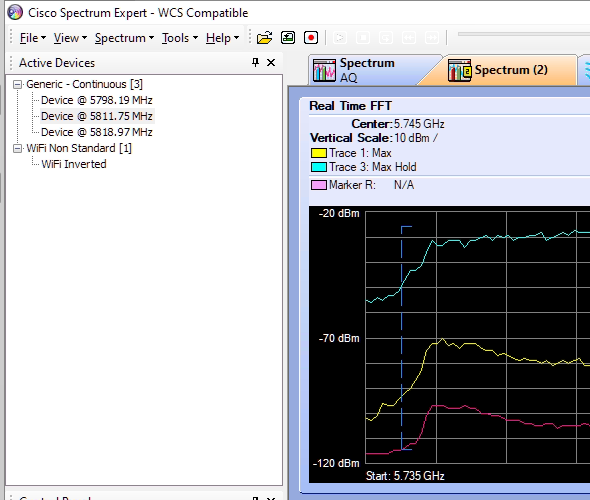This screenshot has height=500, width=590.
Task: Click the Vertical Scale 10 dBm value
Action: (x=416, y=138)
